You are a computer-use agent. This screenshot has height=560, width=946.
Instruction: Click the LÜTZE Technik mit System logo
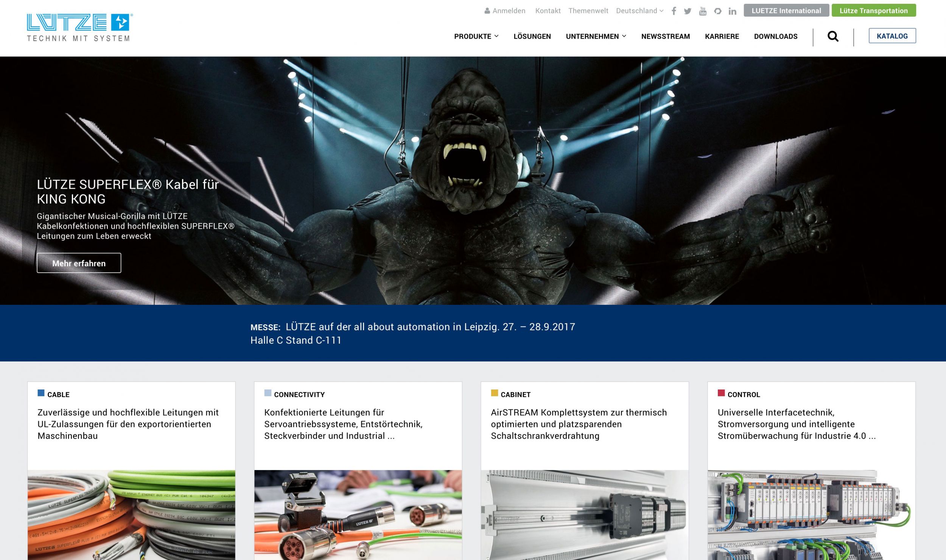point(79,28)
